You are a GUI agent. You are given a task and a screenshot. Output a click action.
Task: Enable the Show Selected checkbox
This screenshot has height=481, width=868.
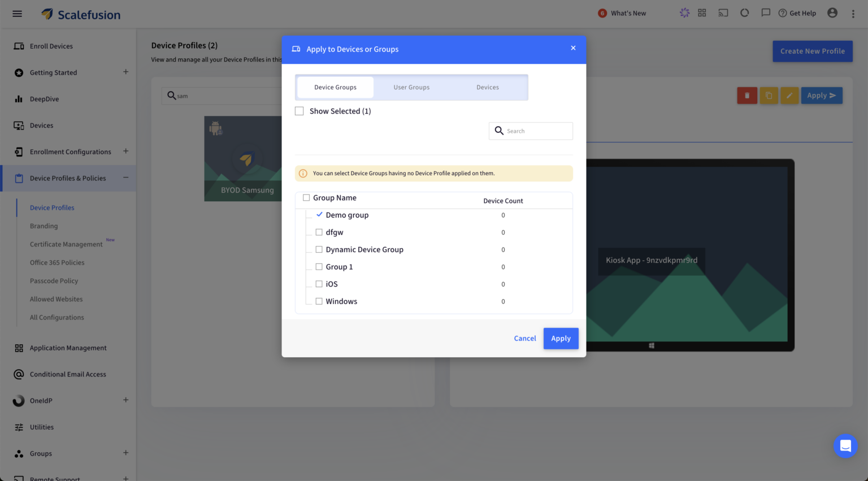pyautogui.click(x=299, y=111)
